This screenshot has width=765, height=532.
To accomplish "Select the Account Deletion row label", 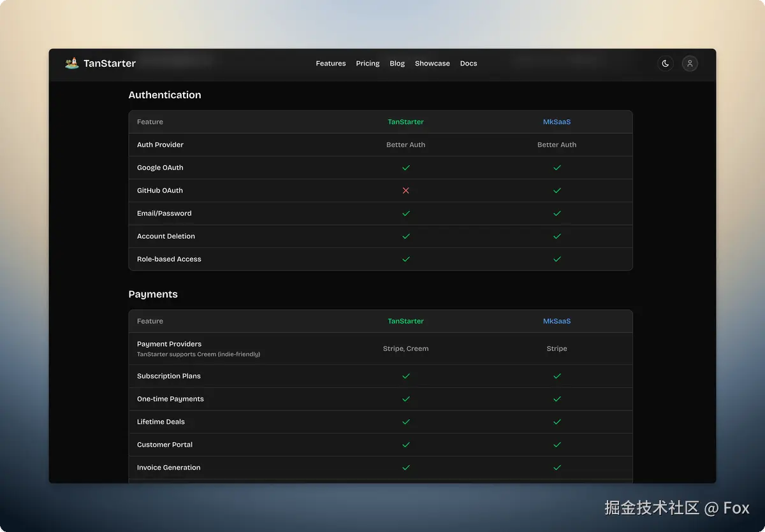I will [166, 236].
